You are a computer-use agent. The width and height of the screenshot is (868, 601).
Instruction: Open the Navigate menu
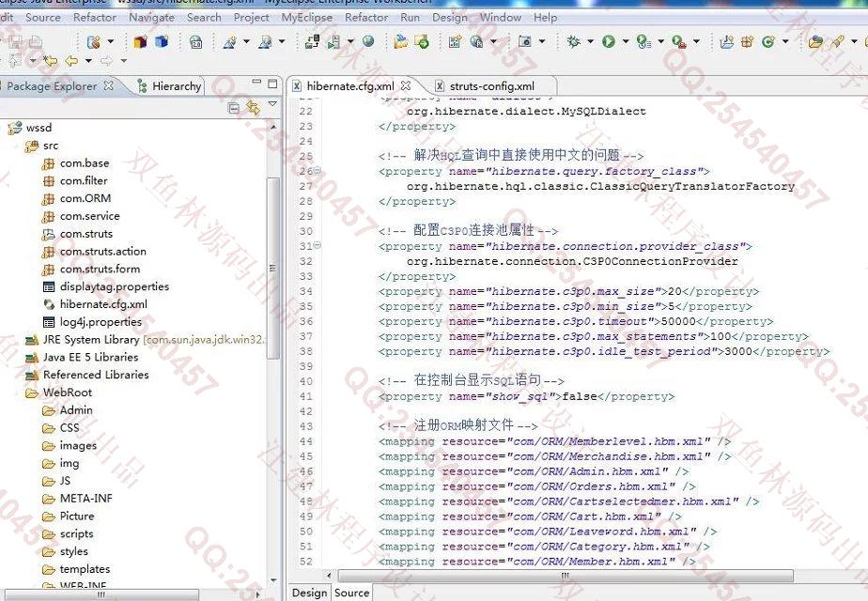point(151,17)
